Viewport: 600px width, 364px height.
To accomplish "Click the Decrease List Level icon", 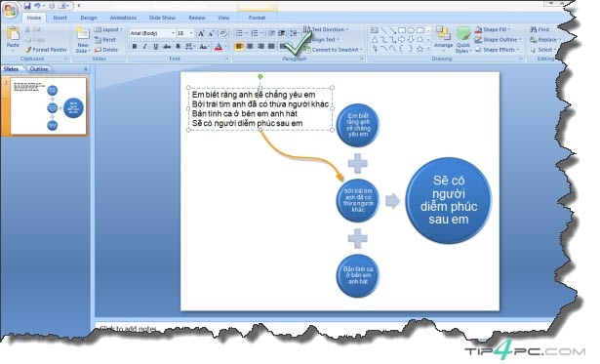I will click(271, 33).
